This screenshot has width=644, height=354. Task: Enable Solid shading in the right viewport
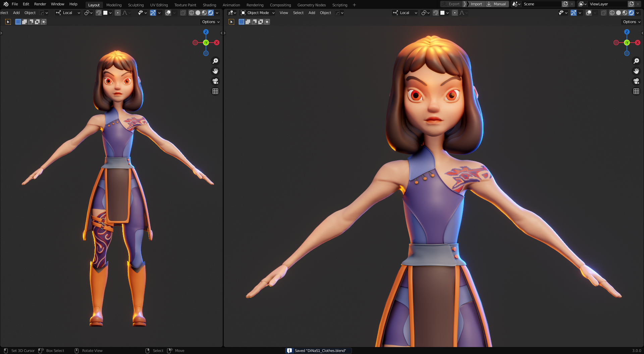pyautogui.click(x=618, y=13)
